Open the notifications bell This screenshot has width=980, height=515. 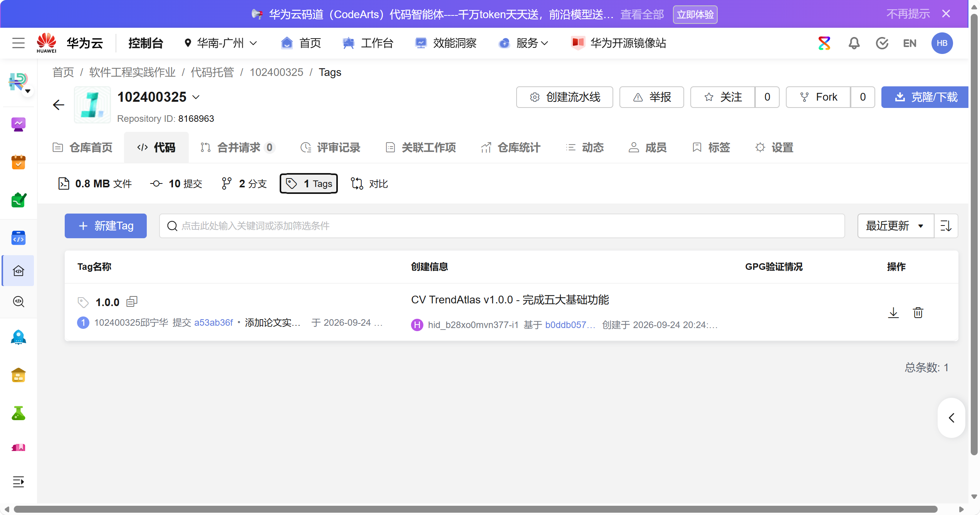coord(854,43)
